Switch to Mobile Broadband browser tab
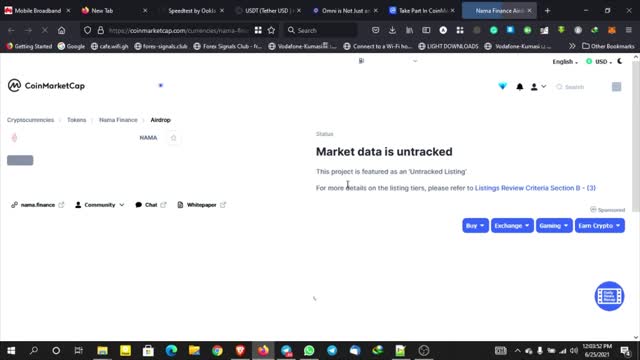Image resolution: width=640 pixels, height=360 pixels. pos(38,11)
